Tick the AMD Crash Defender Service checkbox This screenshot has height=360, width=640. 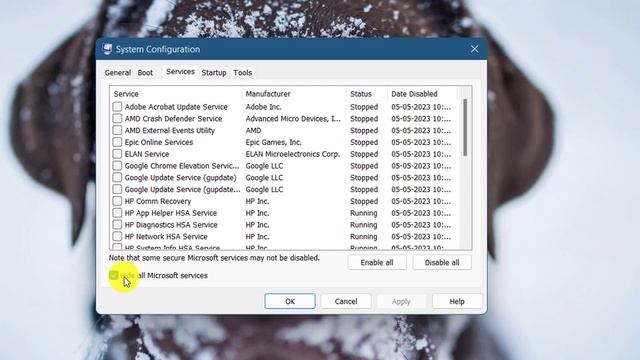(117, 118)
